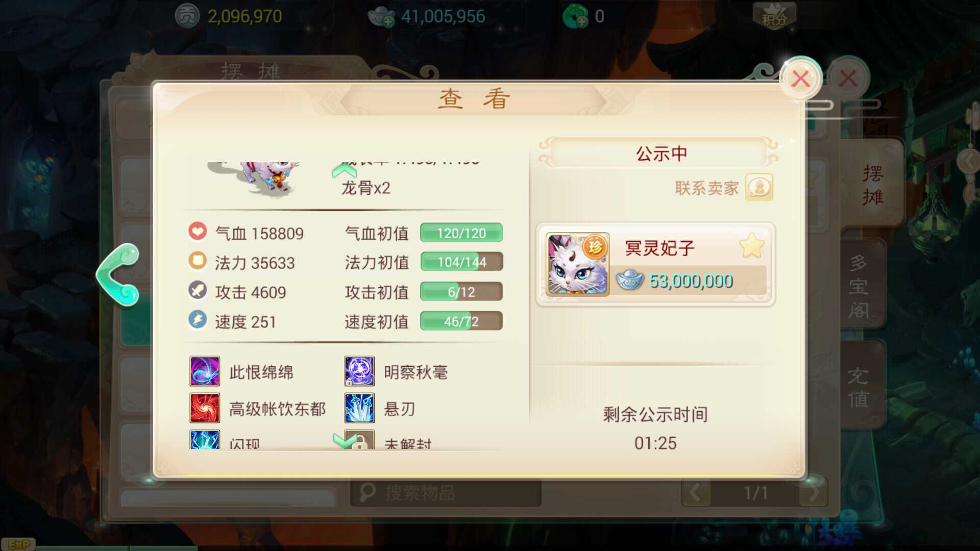
Task: Close the 查看 dialog
Action: coord(800,79)
